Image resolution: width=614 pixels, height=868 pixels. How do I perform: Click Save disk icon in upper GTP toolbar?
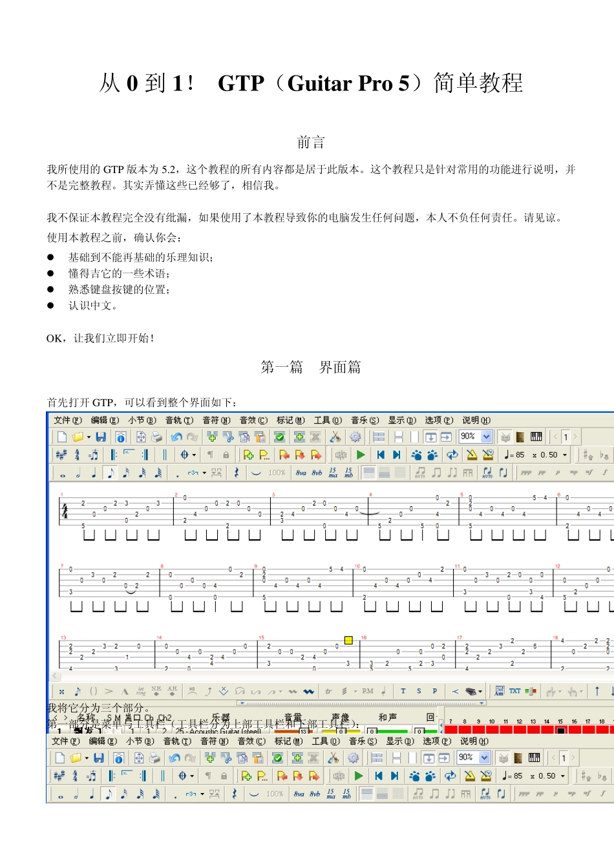[x=101, y=437]
